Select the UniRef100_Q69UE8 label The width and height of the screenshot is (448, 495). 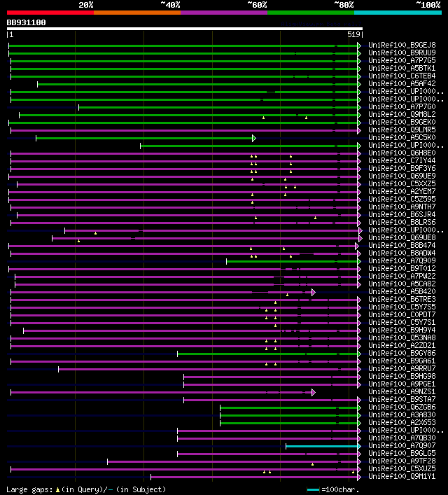click(x=402, y=238)
